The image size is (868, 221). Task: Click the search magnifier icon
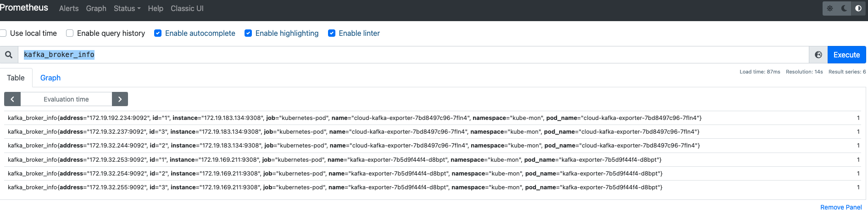point(9,55)
